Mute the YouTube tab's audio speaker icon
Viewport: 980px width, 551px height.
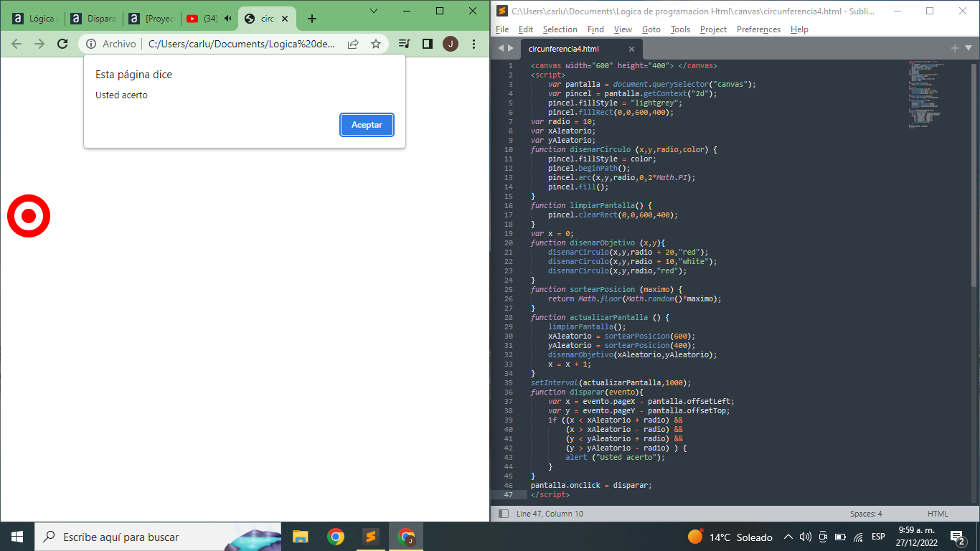coord(228,19)
